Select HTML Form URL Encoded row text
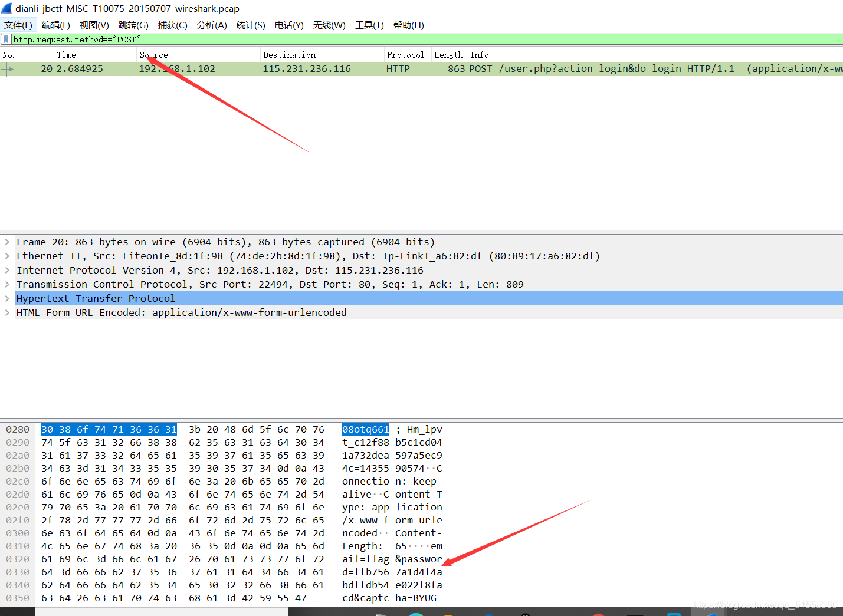Viewport: 843px width, 616px height. (182, 312)
